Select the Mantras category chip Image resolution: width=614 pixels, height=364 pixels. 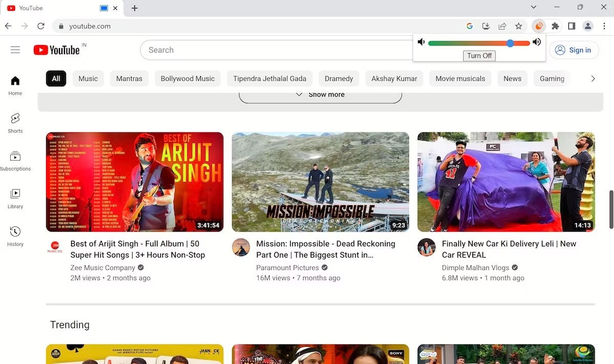coord(129,78)
